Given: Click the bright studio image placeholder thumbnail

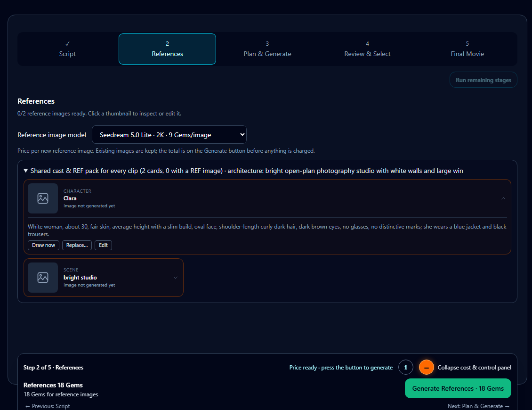Looking at the screenshot, I should pos(43,278).
